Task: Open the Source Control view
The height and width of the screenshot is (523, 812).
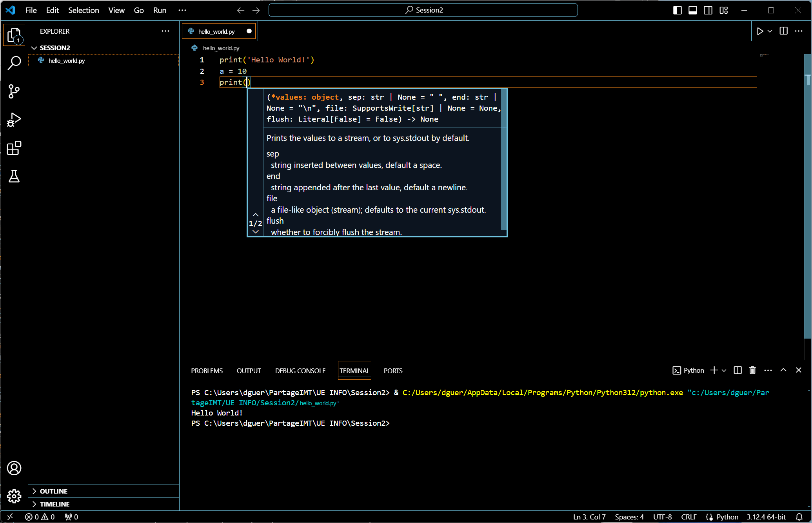Action: coord(14,91)
